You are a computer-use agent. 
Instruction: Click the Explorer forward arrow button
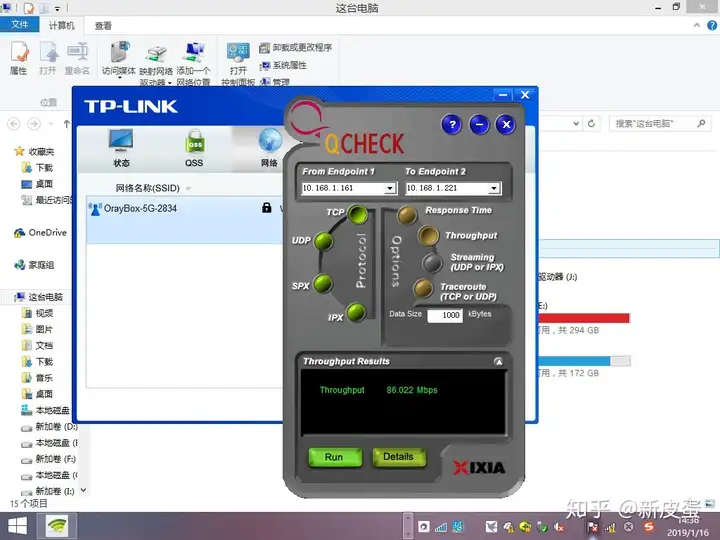pos(34,124)
